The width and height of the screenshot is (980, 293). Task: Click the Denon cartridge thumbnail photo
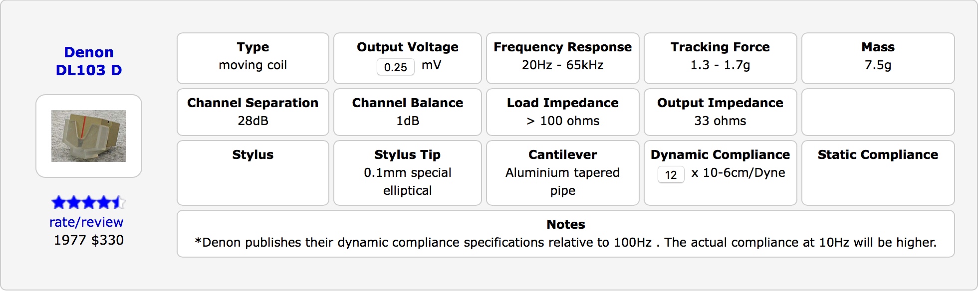pyautogui.click(x=89, y=136)
